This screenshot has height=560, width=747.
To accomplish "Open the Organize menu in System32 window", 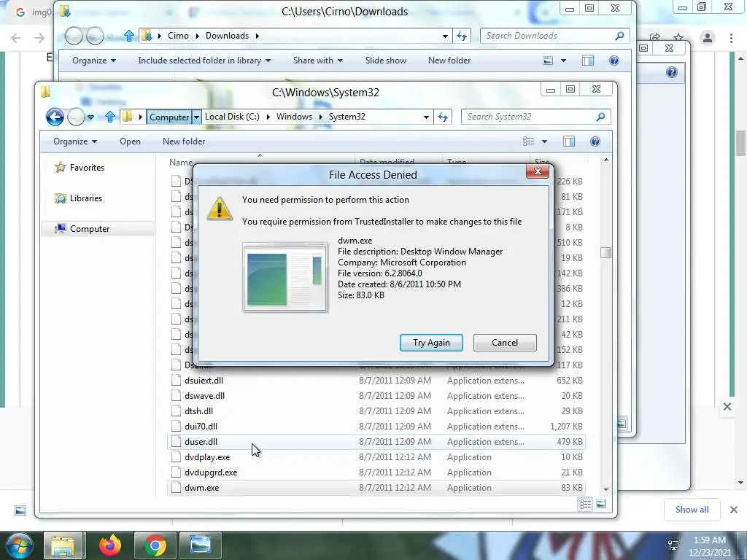I will tap(75, 141).
